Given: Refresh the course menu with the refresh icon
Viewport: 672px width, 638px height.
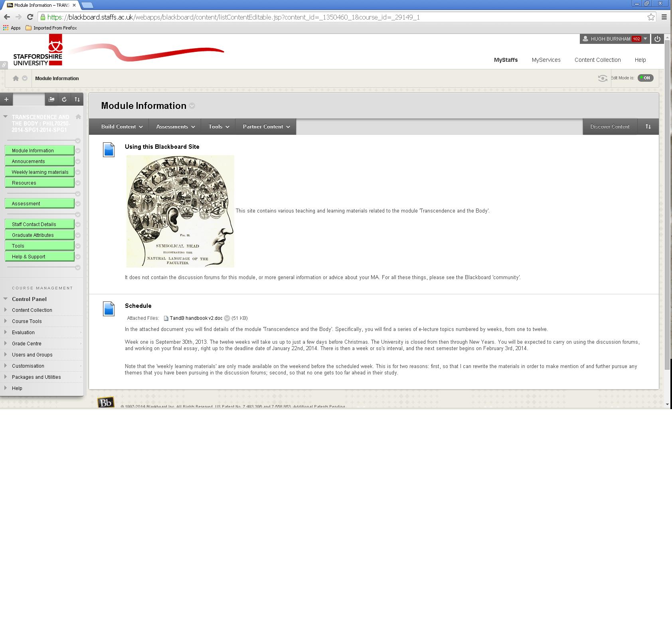Looking at the screenshot, I should [x=64, y=99].
